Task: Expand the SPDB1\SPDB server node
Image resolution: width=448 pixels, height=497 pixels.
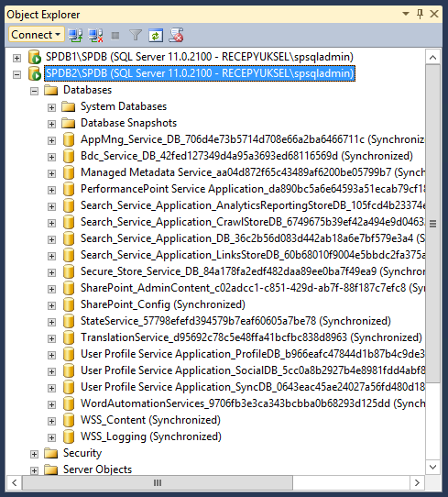Action: coord(16,58)
